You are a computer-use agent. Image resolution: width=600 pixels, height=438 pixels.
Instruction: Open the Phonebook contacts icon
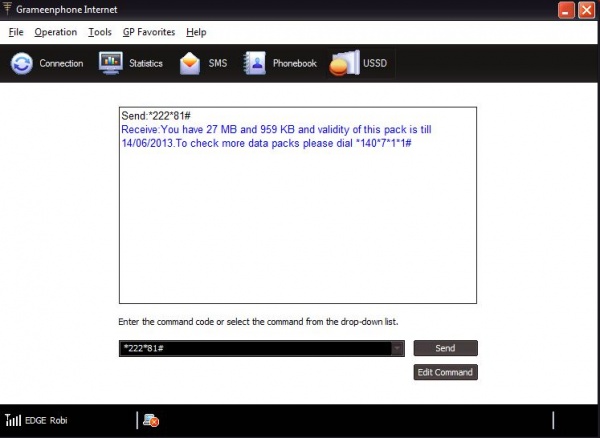[x=254, y=63]
